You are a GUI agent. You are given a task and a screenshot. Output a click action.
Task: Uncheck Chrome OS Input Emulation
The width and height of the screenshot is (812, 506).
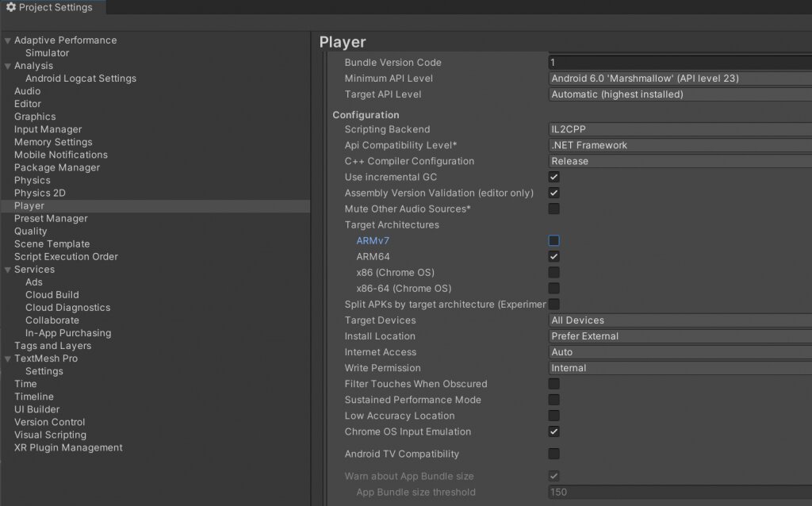[553, 432]
